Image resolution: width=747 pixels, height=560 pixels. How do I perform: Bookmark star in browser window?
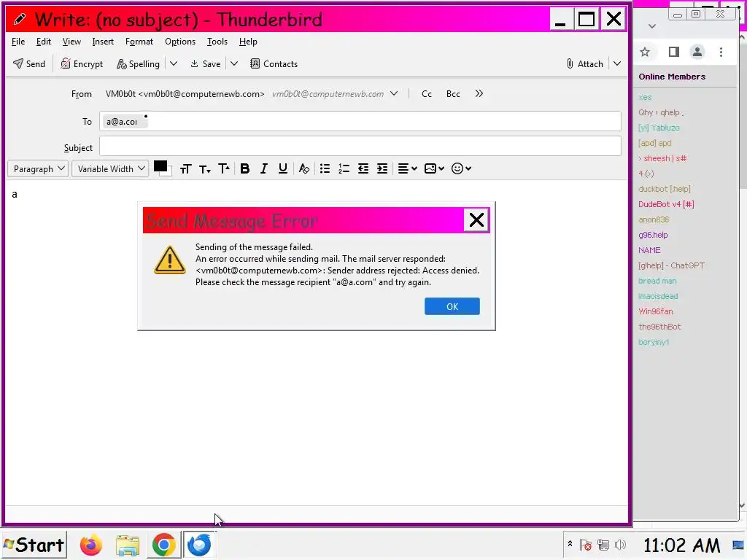[645, 52]
